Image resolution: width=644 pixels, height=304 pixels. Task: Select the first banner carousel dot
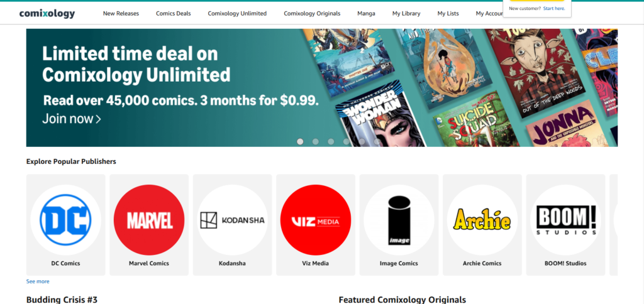[300, 141]
